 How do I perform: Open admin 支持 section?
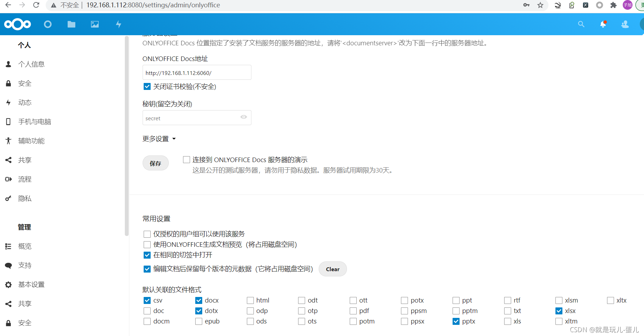[25, 265]
